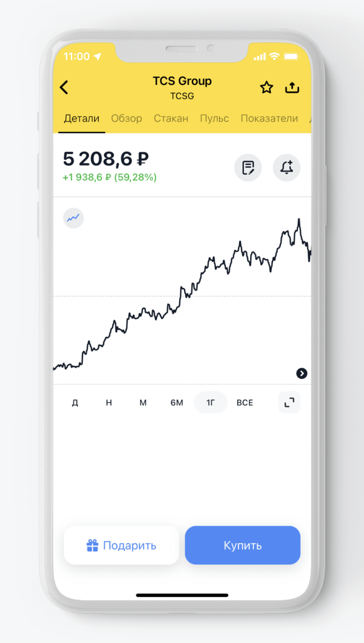Select the М monthly period
Image resolution: width=364 pixels, height=643 pixels.
coord(143,402)
